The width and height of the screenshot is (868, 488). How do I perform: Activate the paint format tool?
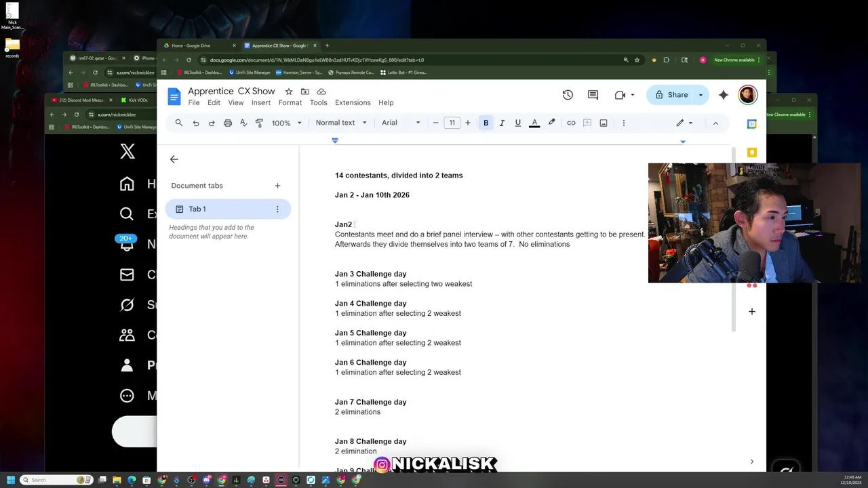[x=259, y=123]
